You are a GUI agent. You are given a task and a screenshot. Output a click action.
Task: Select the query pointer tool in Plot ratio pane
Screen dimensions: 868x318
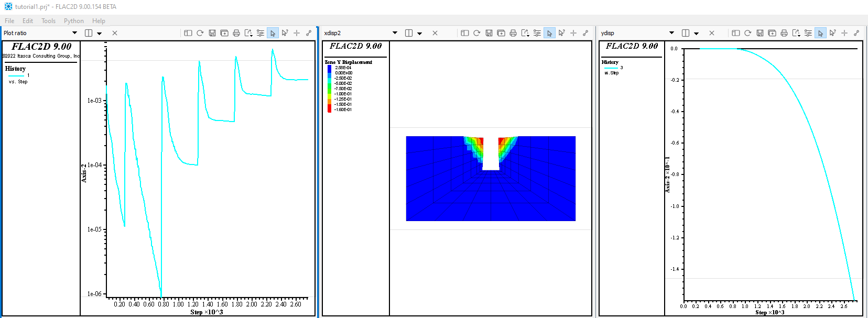(x=285, y=33)
